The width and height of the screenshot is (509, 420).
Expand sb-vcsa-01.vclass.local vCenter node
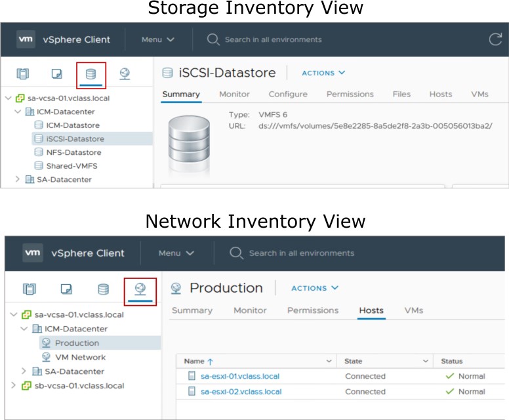13,385
